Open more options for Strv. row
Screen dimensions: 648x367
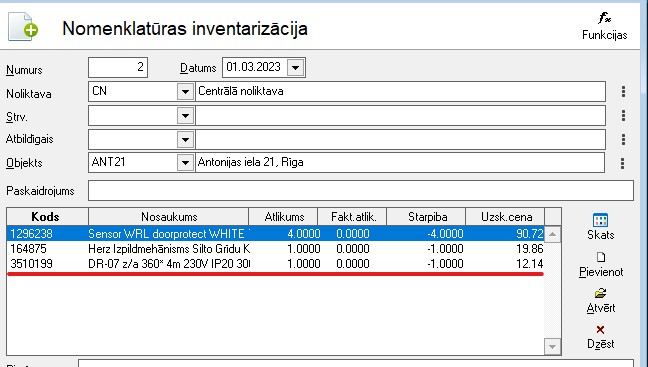[623, 115]
